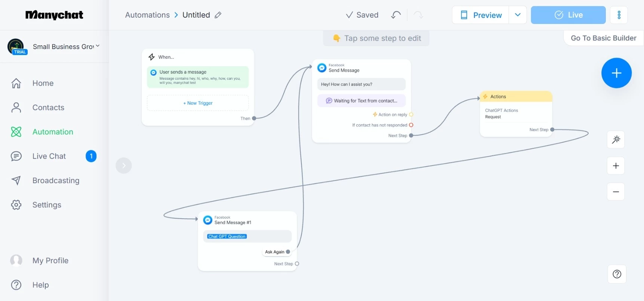Click the pencil icon to rename Untitled

218,15
